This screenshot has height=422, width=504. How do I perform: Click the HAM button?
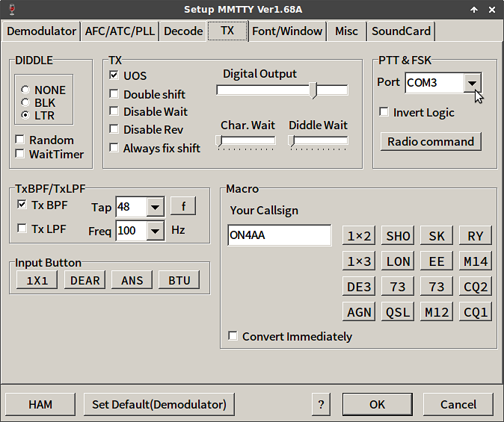[x=40, y=404]
